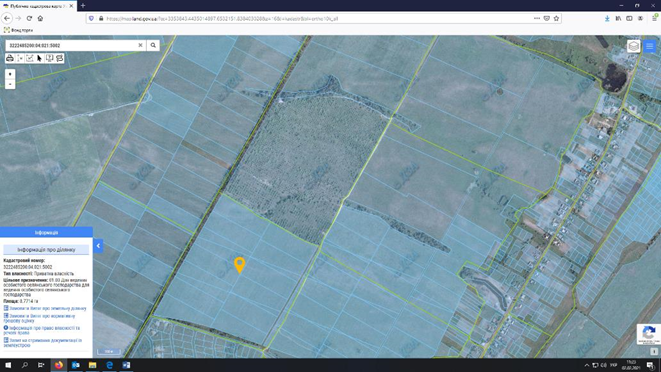The image size is (661, 372).
Task: Open link to order normative valuation extract
Action: pos(40,318)
